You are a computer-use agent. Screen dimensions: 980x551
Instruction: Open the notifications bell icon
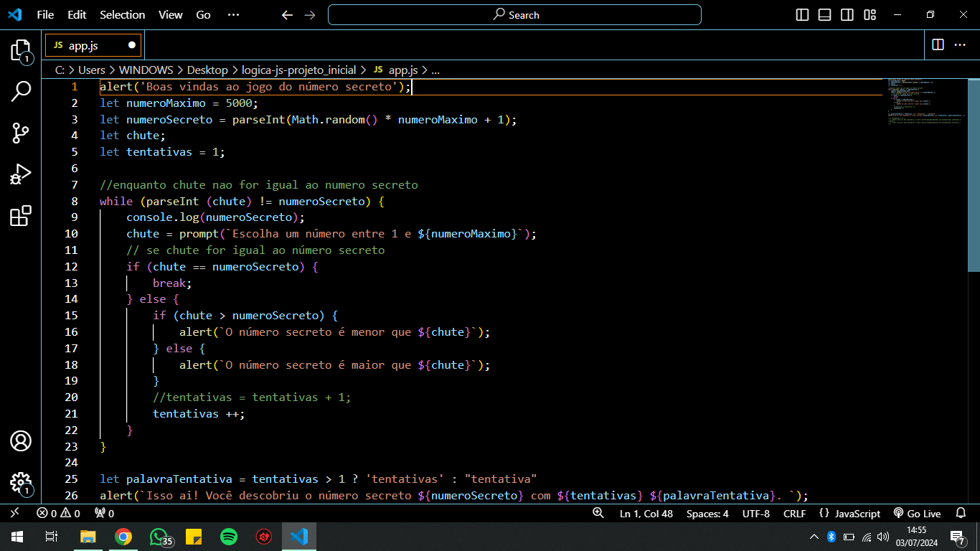[x=961, y=514]
